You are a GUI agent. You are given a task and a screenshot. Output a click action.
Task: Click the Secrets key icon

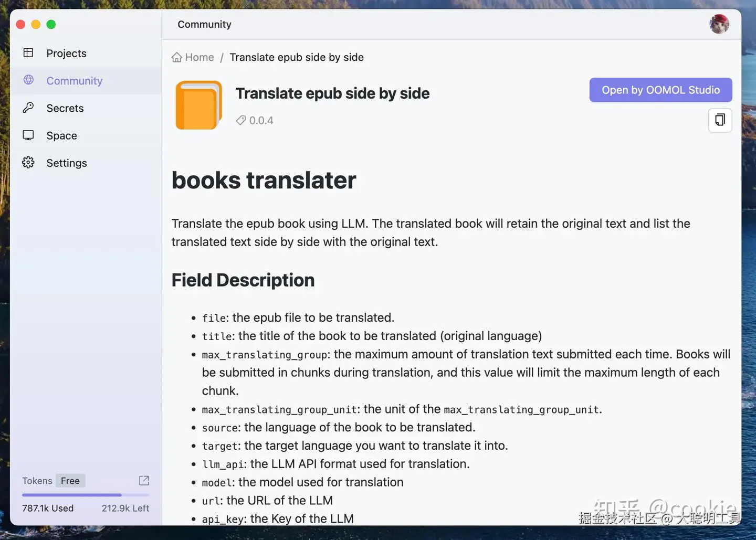click(x=28, y=108)
